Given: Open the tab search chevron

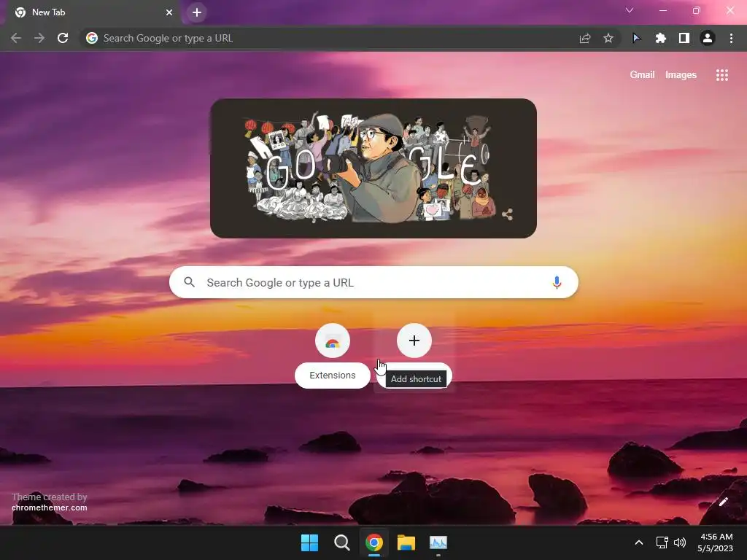Looking at the screenshot, I should pyautogui.click(x=630, y=10).
